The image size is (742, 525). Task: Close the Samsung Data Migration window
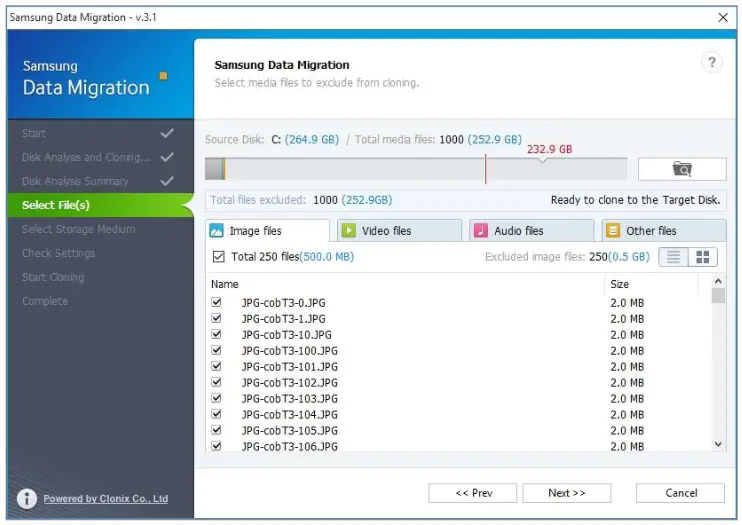click(723, 18)
